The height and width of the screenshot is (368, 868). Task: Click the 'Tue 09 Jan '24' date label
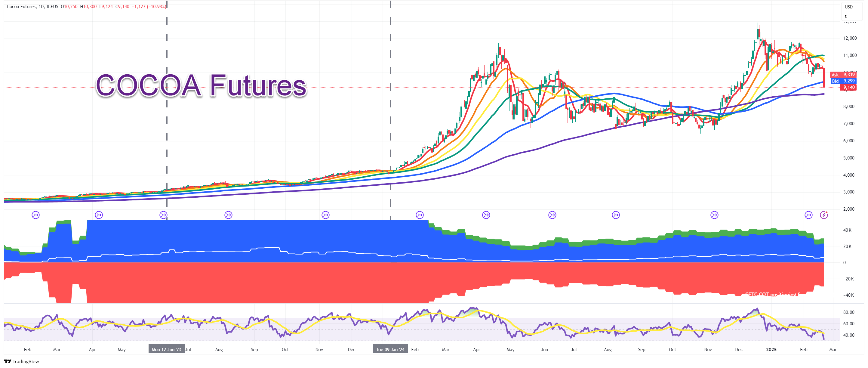tap(390, 349)
